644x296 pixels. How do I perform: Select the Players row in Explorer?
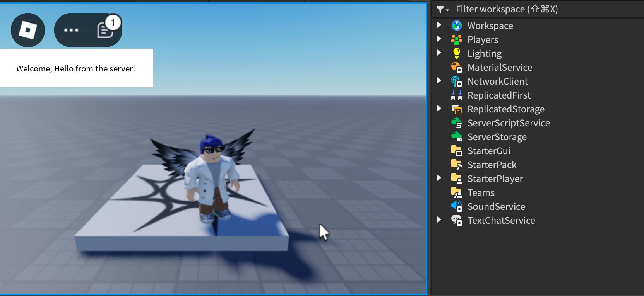click(x=538, y=39)
